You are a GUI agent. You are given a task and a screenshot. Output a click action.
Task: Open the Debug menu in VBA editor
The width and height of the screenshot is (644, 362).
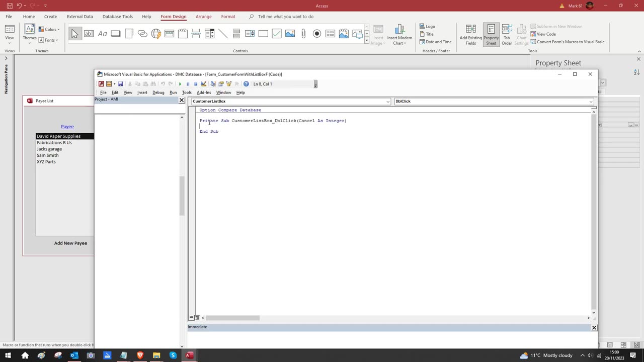coord(158,93)
